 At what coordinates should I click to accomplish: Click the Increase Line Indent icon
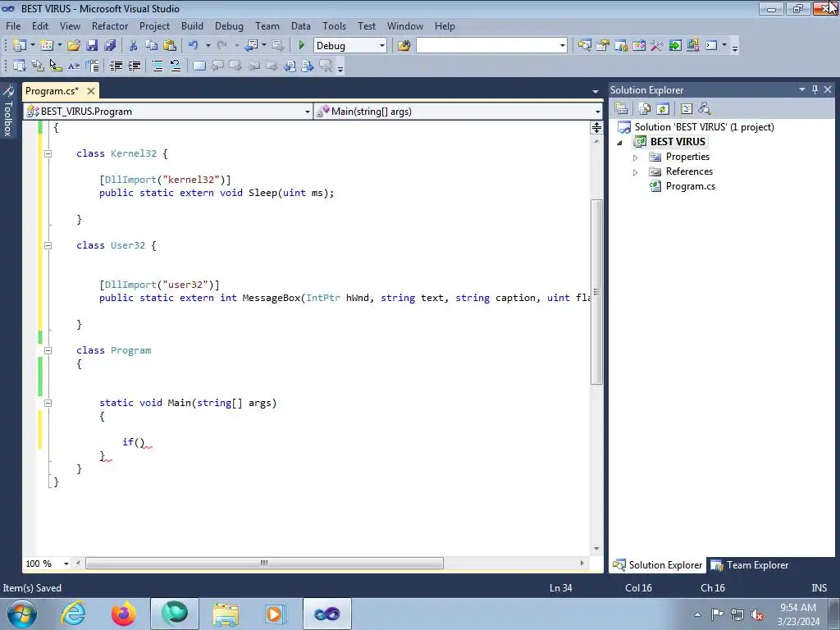[134, 66]
